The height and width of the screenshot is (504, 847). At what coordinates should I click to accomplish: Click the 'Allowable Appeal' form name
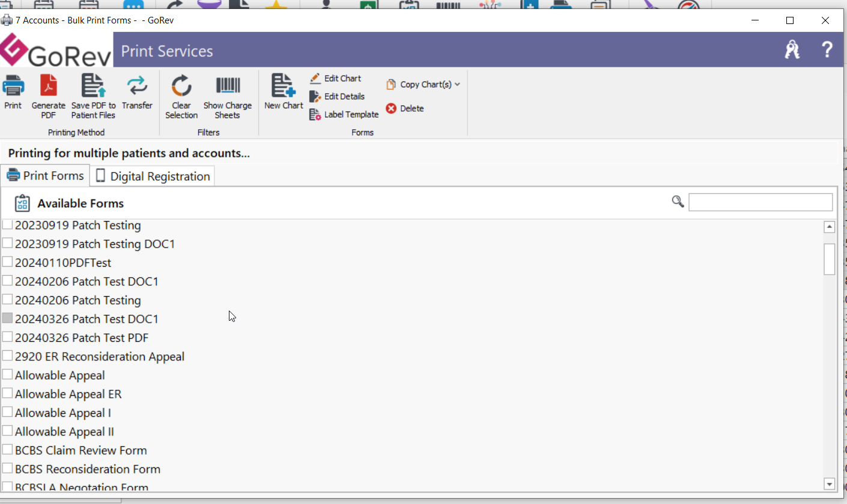click(60, 375)
